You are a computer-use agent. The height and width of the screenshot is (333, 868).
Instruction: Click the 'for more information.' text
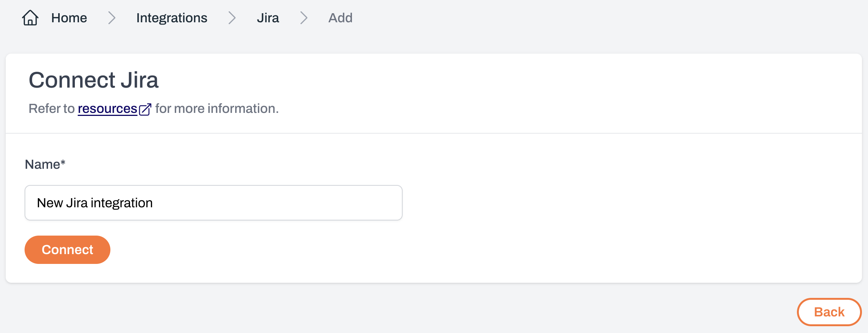[217, 109]
